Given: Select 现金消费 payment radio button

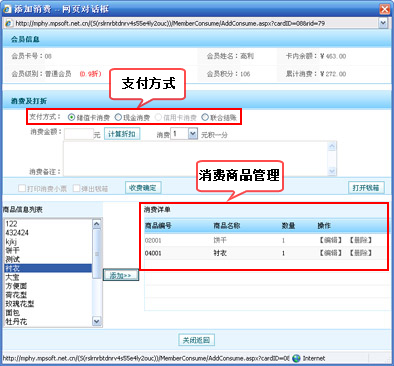Looking at the screenshot, I should tap(118, 117).
